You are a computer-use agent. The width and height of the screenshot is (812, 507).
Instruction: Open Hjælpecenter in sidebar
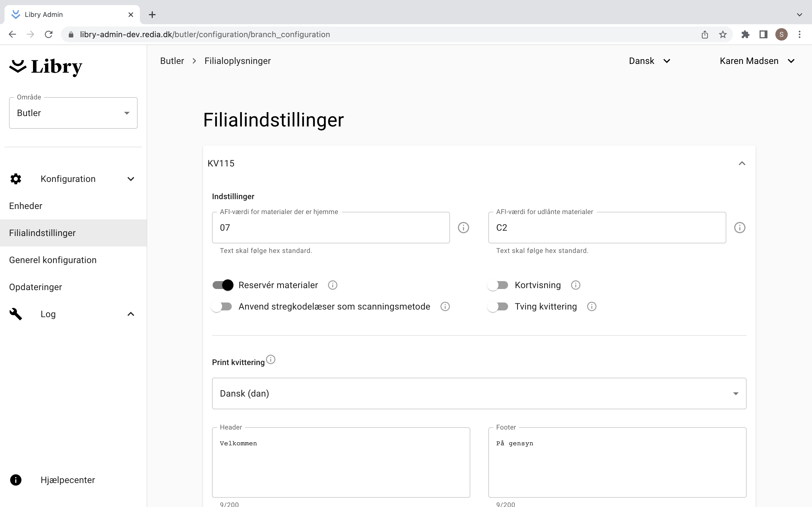pos(67,480)
